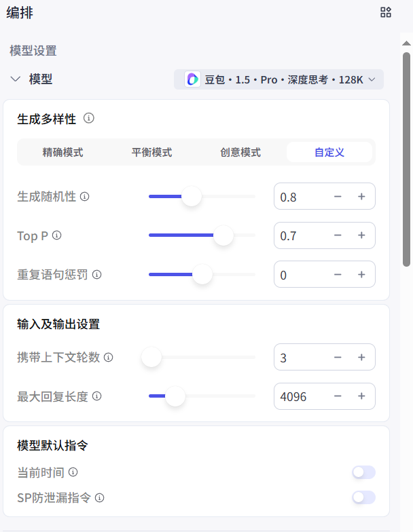Collapse the 模型 section chevron
The width and height of the screenshot is (413, 532).
(16, 79)
